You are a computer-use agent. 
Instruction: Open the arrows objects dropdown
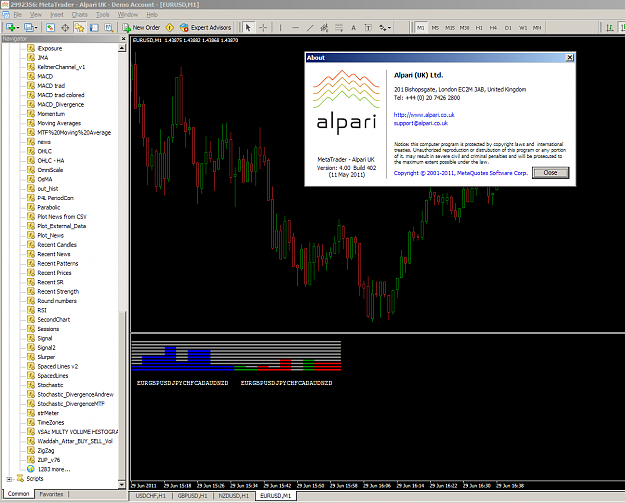(385, 28)
